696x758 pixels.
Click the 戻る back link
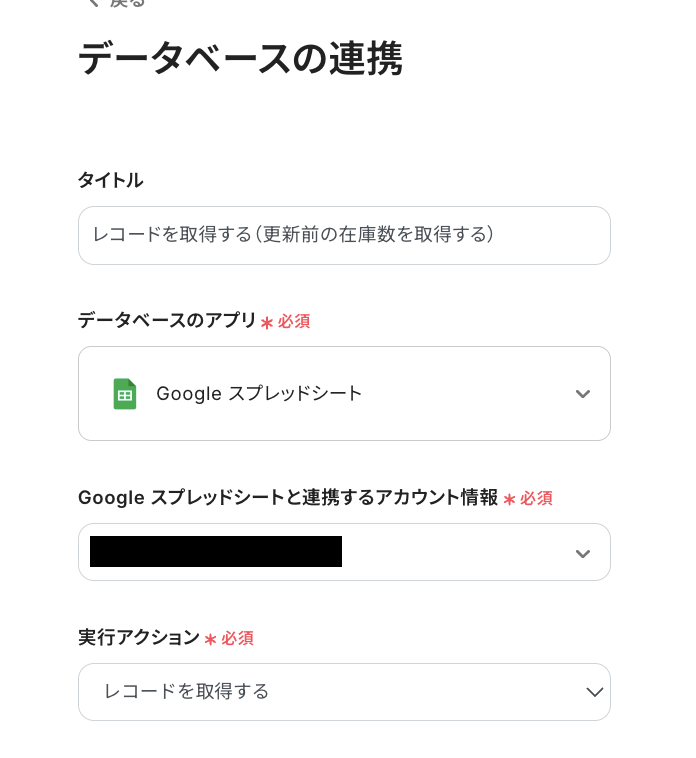tap(127, 3)
